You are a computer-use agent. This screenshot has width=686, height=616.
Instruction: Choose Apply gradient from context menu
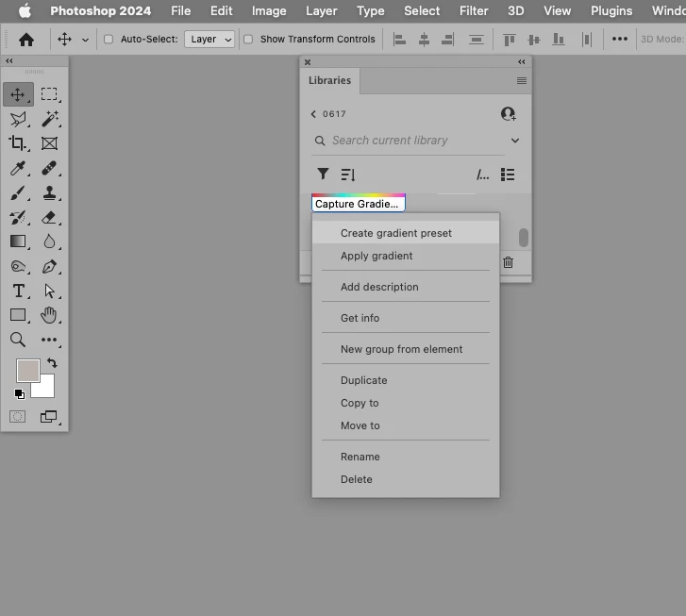click(406, 256)
